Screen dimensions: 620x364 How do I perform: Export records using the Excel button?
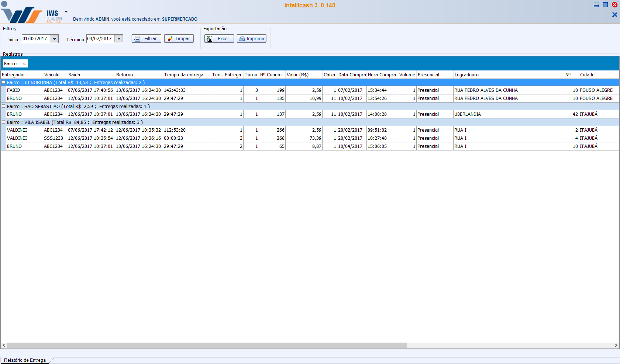[219, 39]
